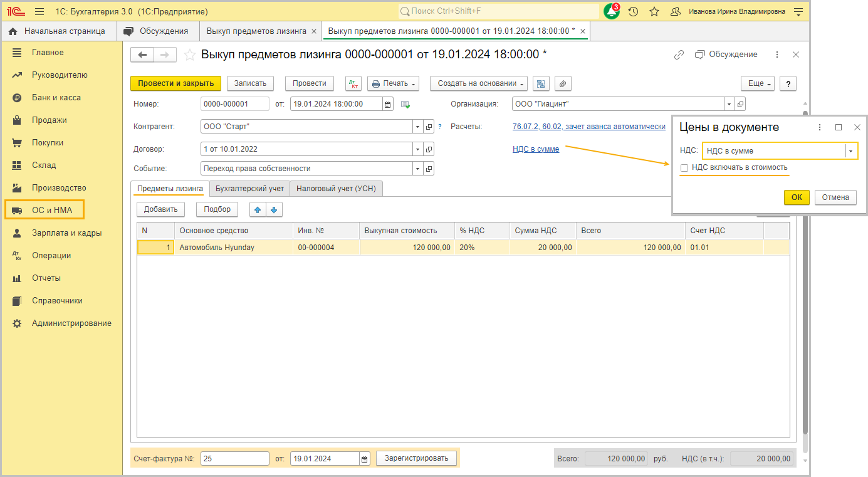Open the 1C main menu hamburger icon
Viewport: 868px width, 477px height.
pyautogui.click(x=39, y=11)
